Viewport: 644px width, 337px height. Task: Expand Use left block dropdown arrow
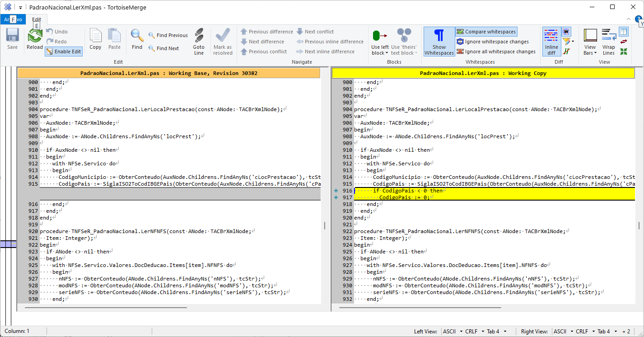(x=386, y=53)
